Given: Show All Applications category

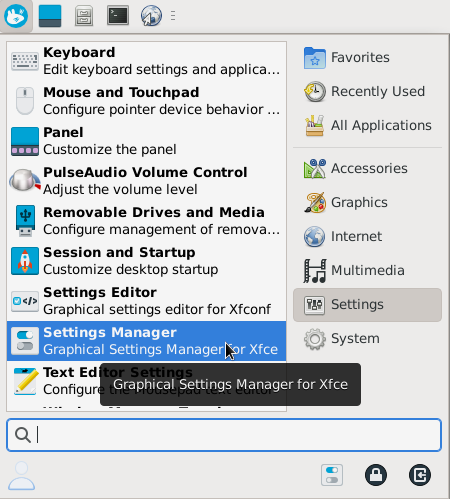Looking at the screenshot, I should (x=367, y=126).
